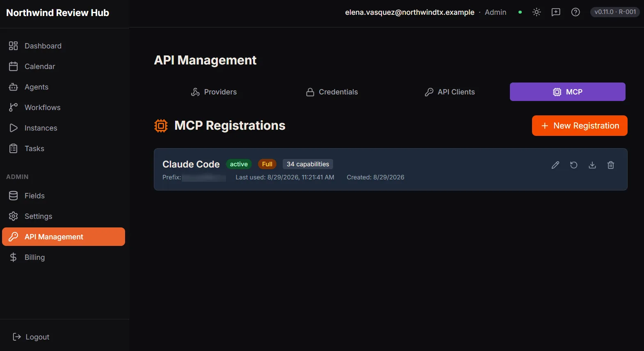Open Dashboard in the sidebar

point(64,46)
